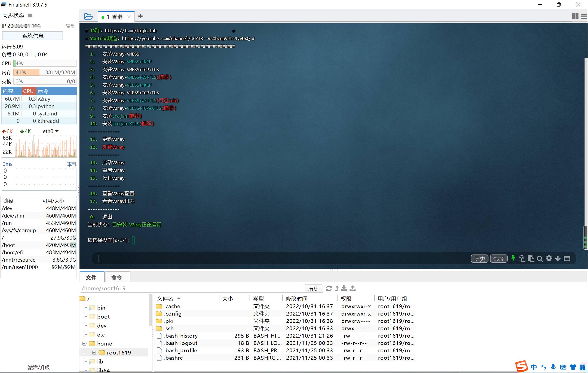Sort processes by CPU column
The height and width of the screenshot is (373, 588).
point(29,91)
